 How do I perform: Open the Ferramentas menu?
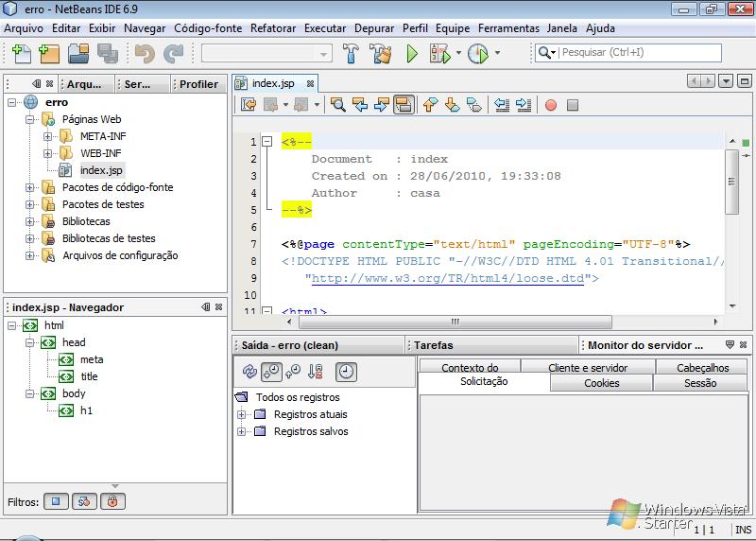(x=508, y=28)
